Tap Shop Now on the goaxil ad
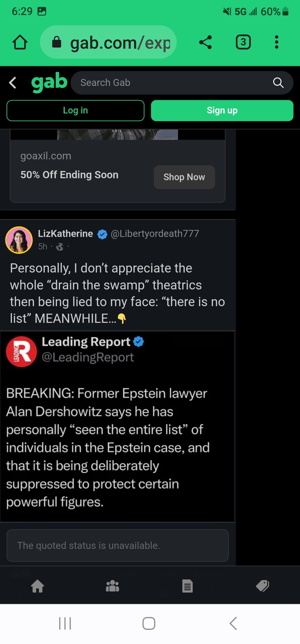 point(184,177)
